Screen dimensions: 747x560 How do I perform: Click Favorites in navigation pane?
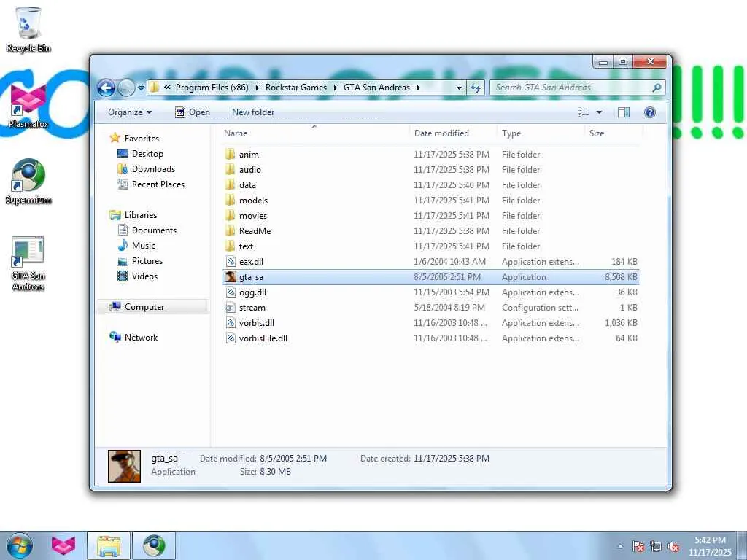pyautogui.click(x=134, y=138)
